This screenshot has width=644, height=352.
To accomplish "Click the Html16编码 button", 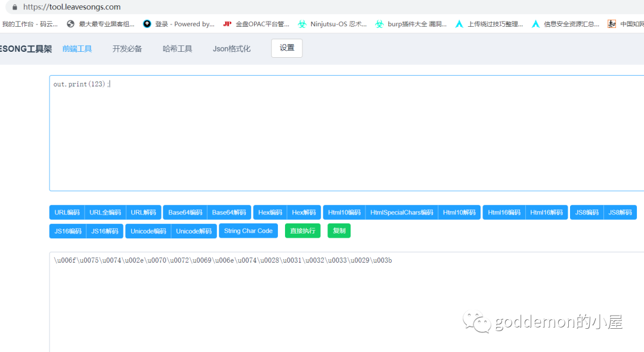I will [504, 213].
